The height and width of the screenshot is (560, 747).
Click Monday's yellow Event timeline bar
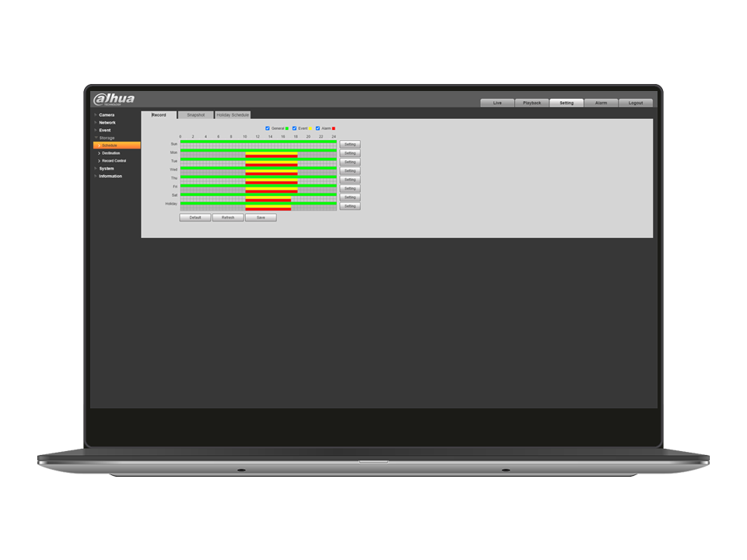[x=272, y=153]
